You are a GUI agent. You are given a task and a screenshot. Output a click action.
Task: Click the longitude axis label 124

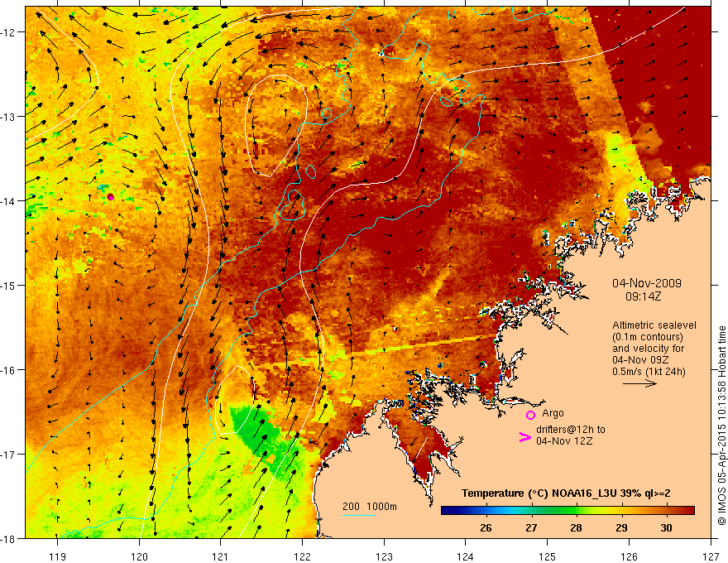[x=466, y=556]
